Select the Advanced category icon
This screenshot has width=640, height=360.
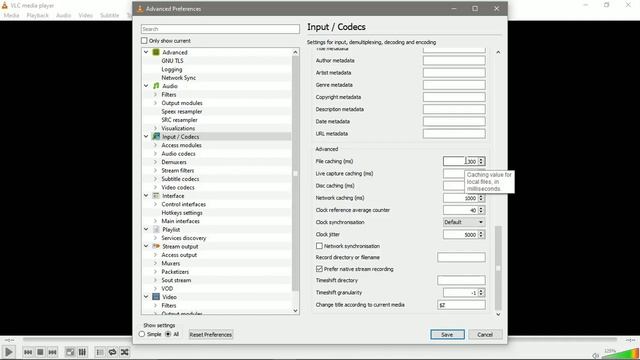[x=156, y=52]
